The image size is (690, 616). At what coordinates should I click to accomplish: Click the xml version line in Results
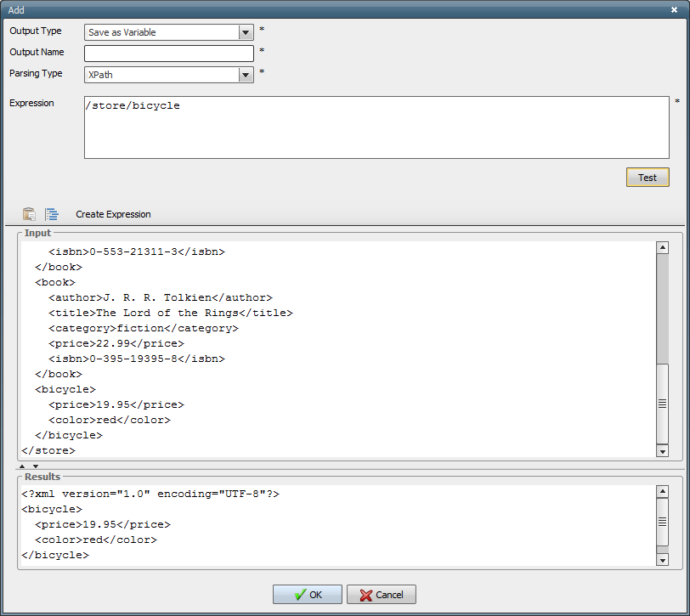150,494
